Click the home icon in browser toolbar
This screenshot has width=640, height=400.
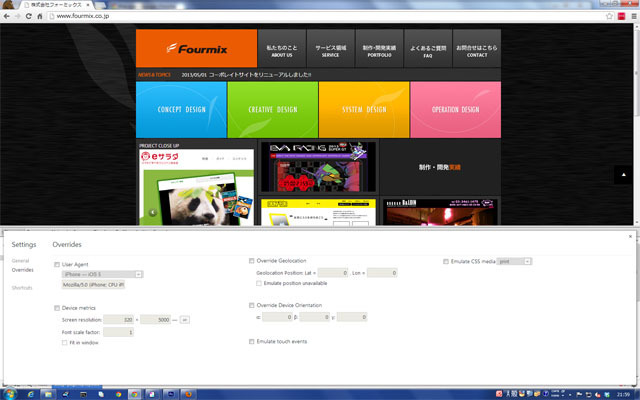click(x=40, y=16)
